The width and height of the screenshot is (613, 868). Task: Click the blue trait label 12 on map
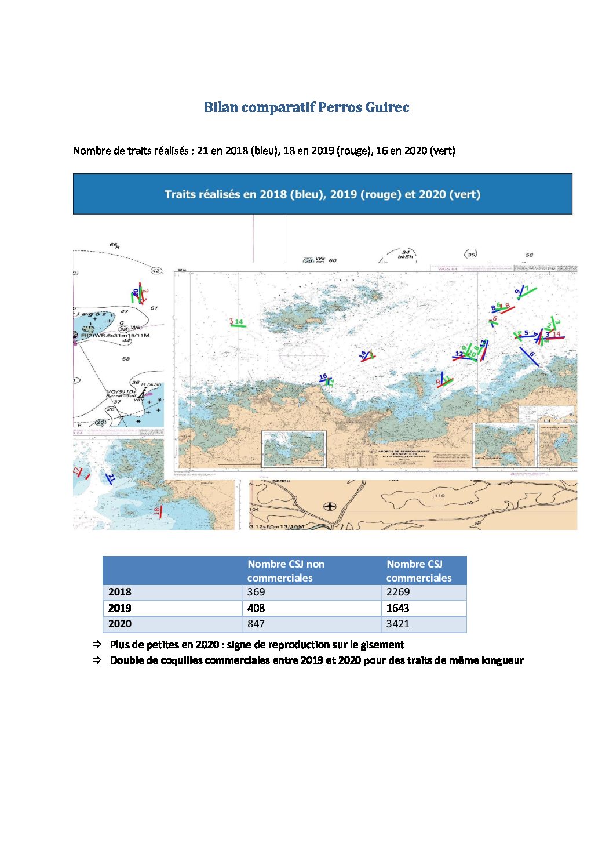(x=459, y=354)
